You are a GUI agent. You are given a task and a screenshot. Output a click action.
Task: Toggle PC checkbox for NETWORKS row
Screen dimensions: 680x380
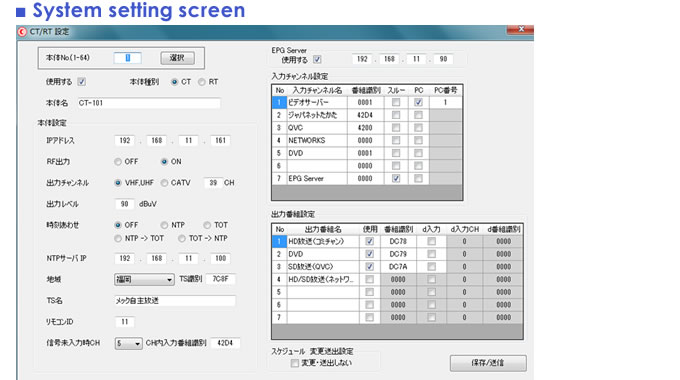[x=418, y=140]
